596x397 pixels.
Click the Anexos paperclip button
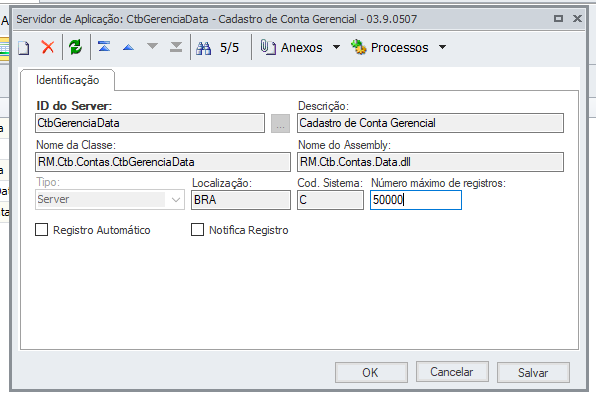pyautogui.click(x=292, y=48)
